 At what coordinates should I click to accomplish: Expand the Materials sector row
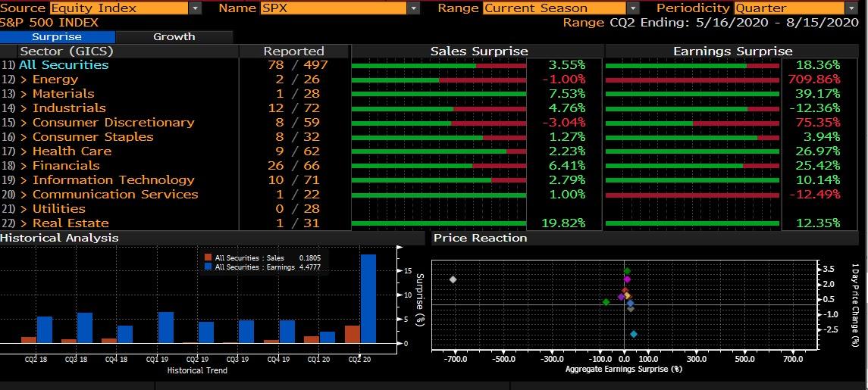click(x=24, y=93)
